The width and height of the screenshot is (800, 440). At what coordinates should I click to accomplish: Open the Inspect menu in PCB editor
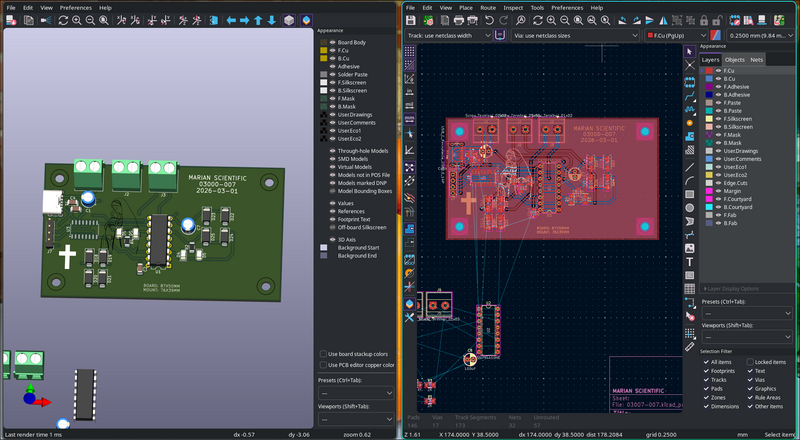tap(513, 7)
